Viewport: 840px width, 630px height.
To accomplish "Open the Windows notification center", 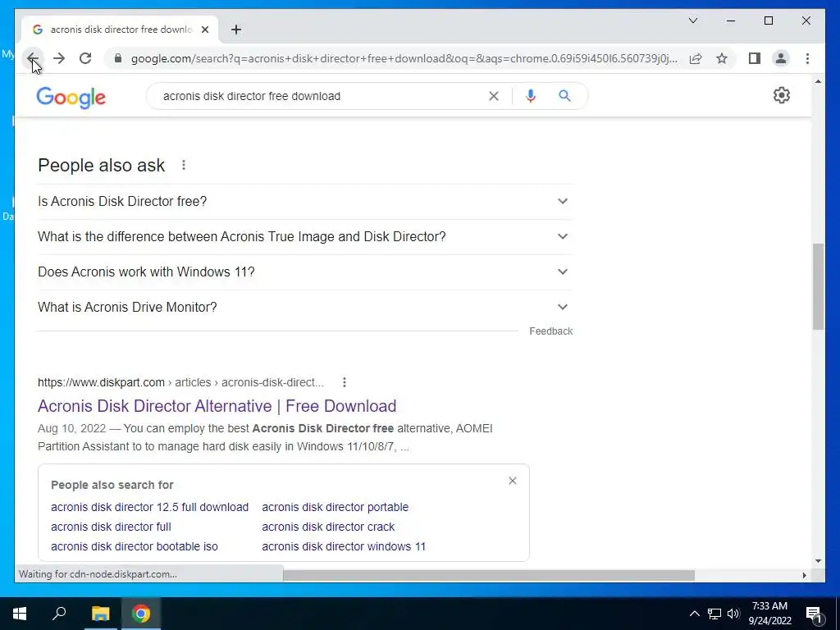I will point(814,614).
